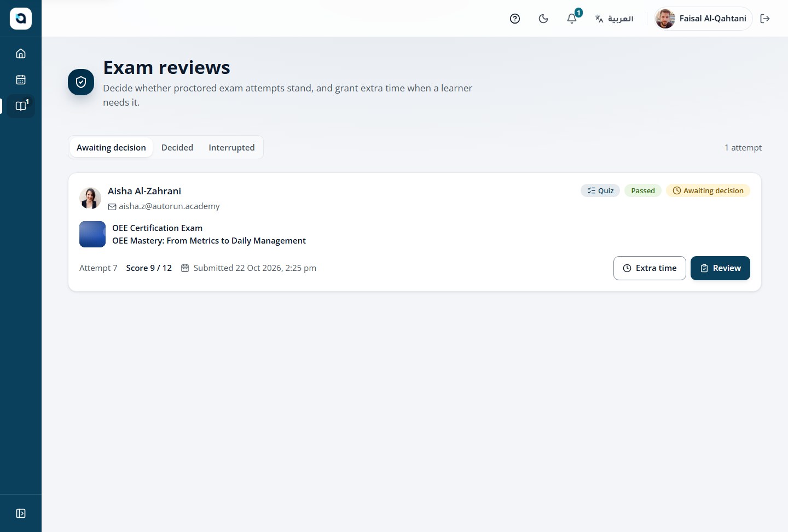Select the Awaiting decision tab
The height and width of the screenshot is (532, 788).
point(111,148)
